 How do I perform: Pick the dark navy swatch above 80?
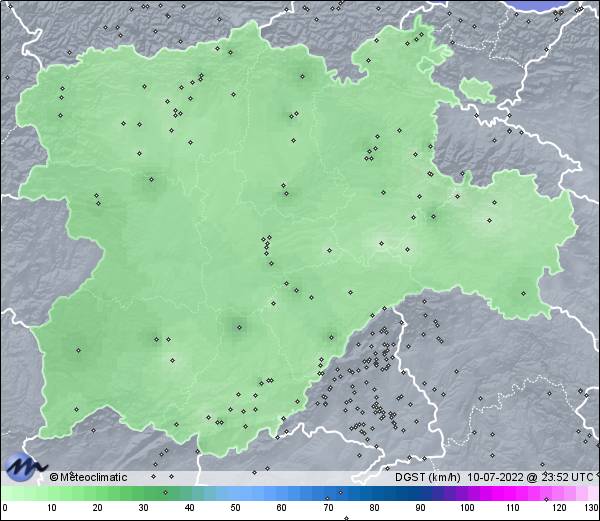373,493
